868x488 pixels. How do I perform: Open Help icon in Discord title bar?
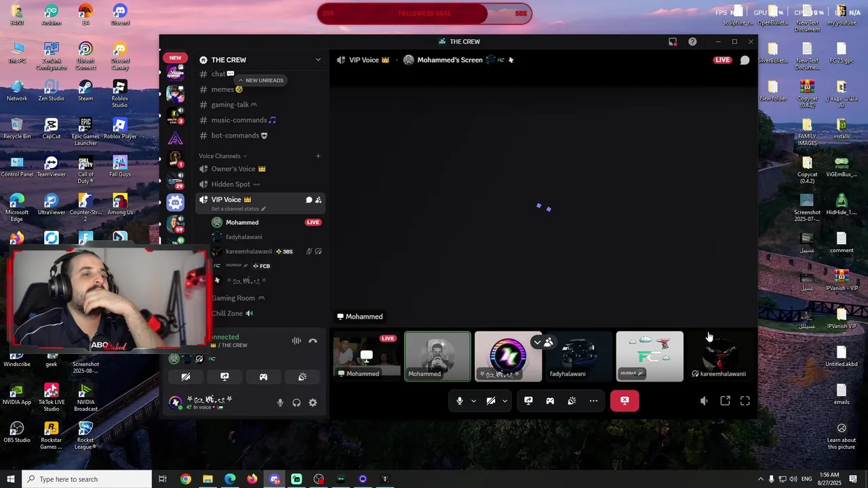(x=692, y=42)
